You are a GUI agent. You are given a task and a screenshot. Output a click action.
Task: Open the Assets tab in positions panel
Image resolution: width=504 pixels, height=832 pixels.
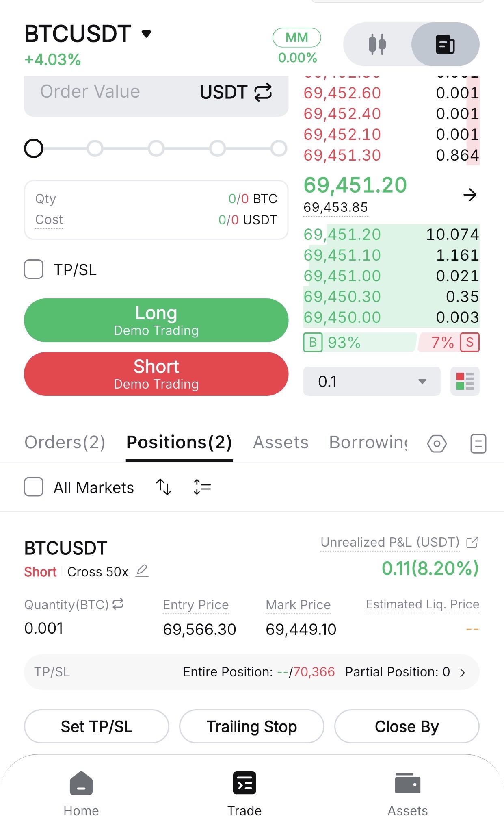pos(281,443)
